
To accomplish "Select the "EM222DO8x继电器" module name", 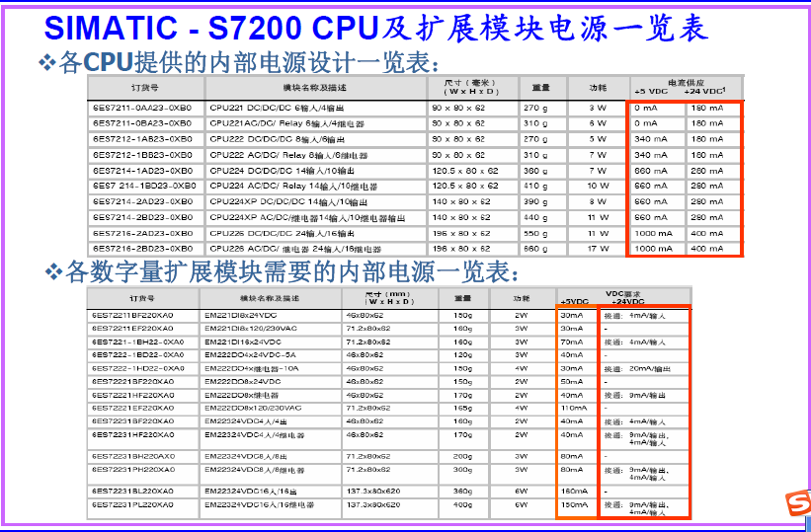I will click(242, 395).
